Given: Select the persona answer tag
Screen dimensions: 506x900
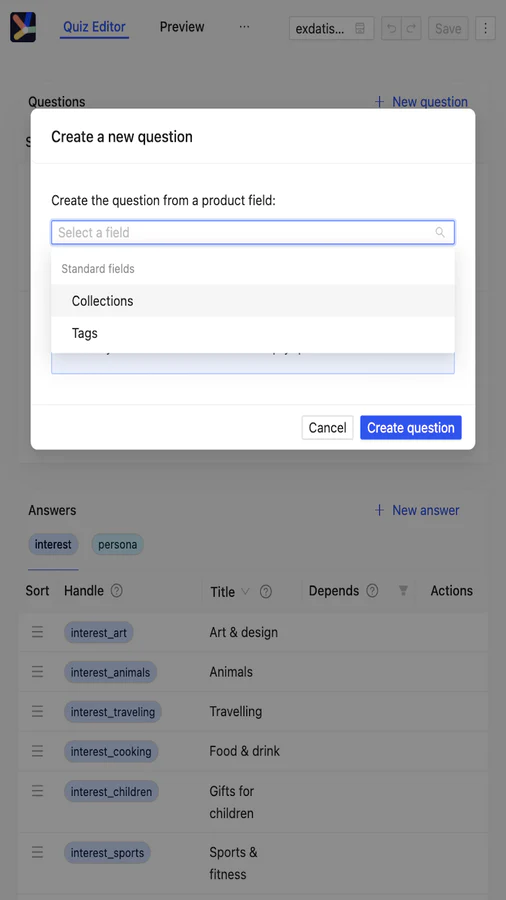Looking at the screenshot, I should click(118, 545).
